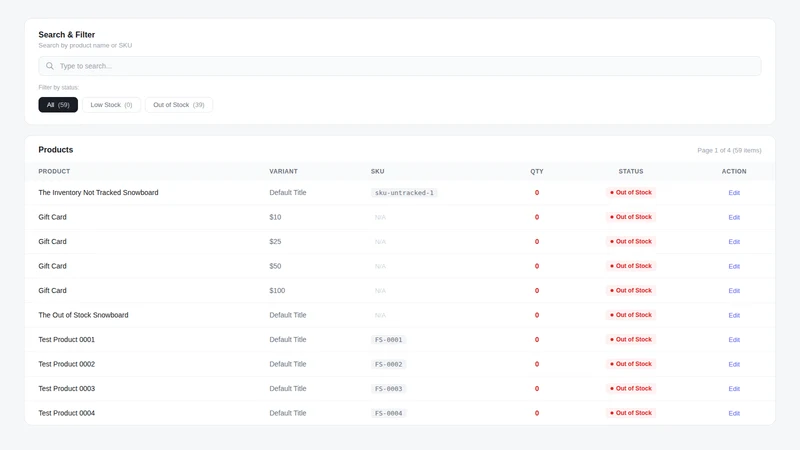Filter by Out of Stock (39)
Screen dimensions: 800x450
point(179,105)
